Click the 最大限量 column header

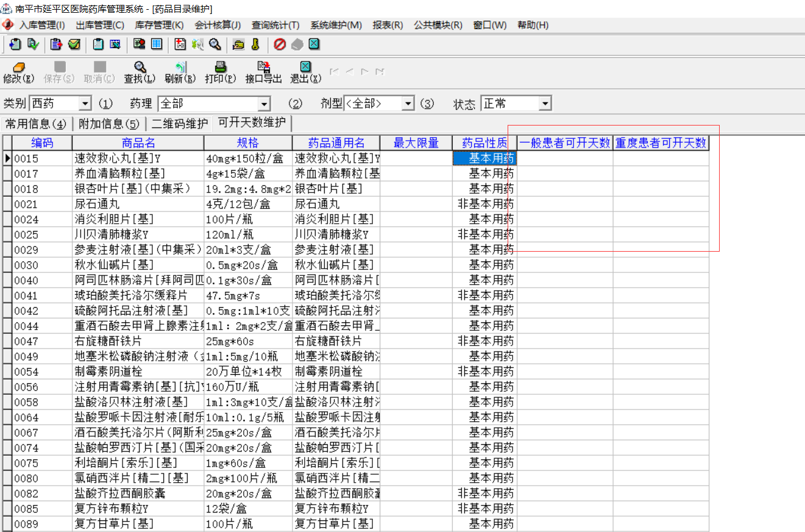416,143
